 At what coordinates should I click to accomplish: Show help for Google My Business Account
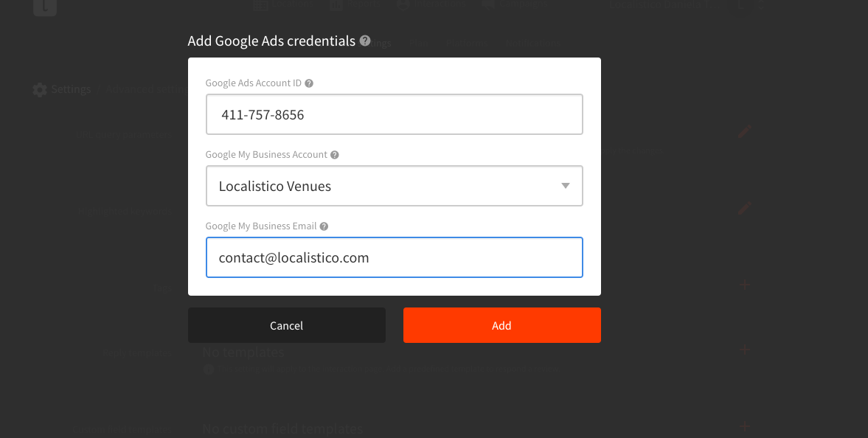pos(334,155)
